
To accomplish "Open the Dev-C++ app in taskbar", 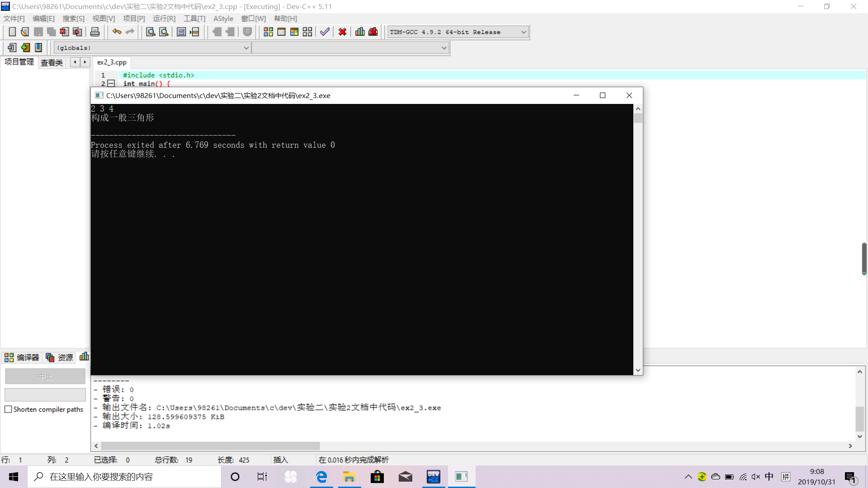I will pyautogui.click(x=433, y=477).
